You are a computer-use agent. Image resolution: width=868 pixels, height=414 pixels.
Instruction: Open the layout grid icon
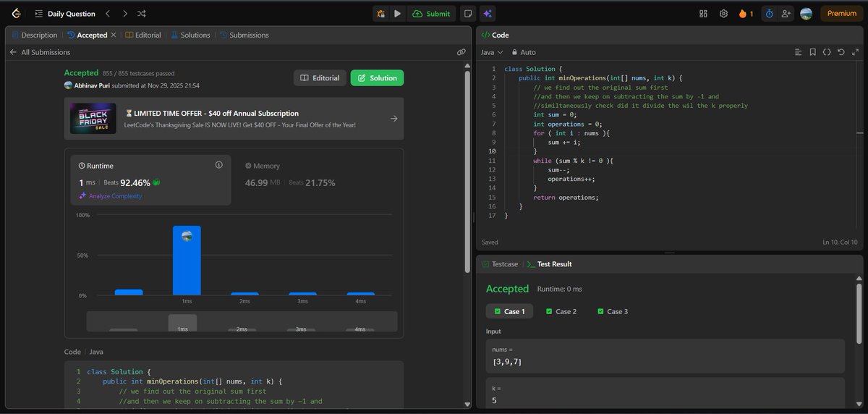[704, 13]
